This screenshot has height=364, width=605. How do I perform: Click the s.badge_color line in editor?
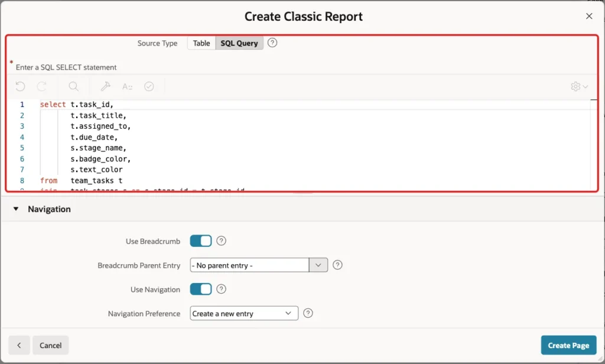coord(100,158)
